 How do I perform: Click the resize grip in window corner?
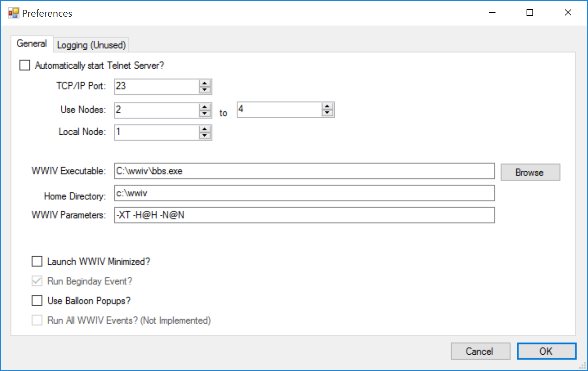click(582, 366)
